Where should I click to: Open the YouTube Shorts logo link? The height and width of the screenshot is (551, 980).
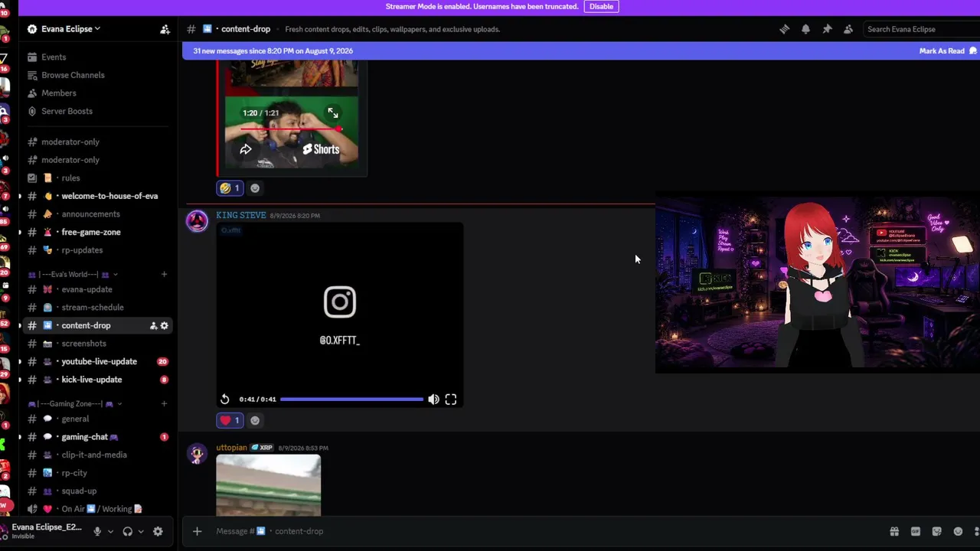[321, 149]
